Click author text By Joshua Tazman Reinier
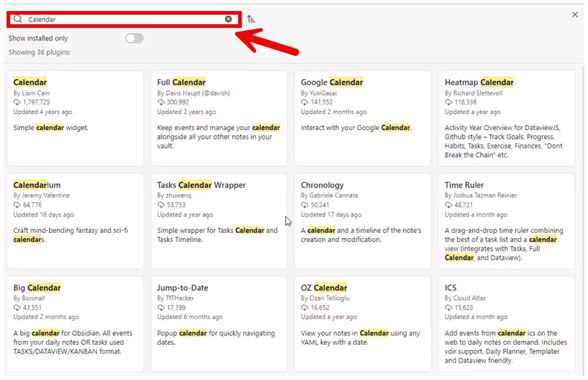This screenshot has width=588, height=380. [481, 196]
